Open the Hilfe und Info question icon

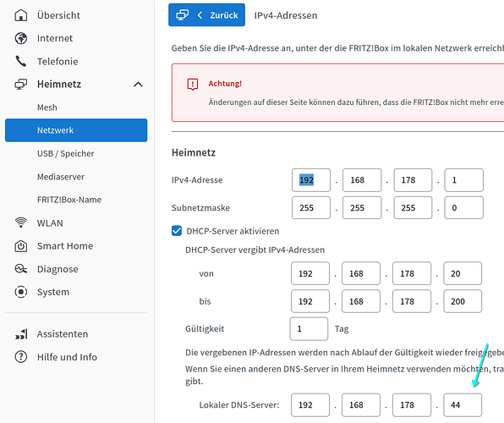click(x=21, y=357)
